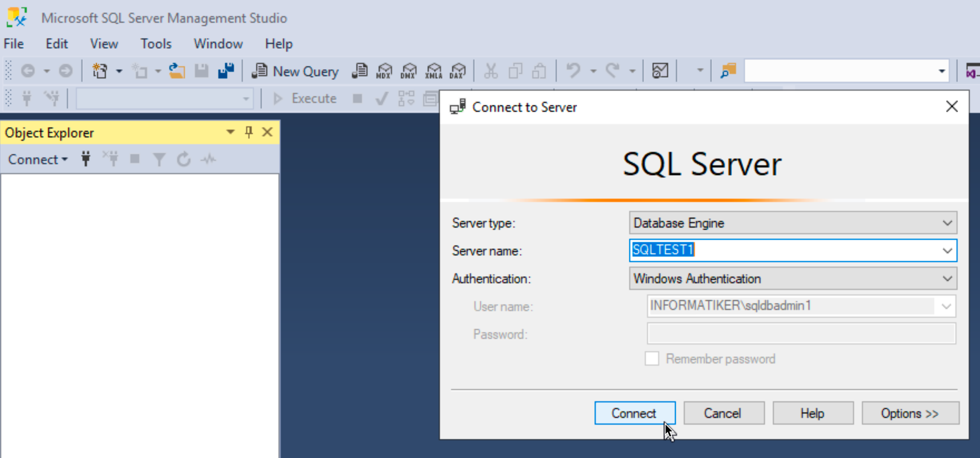The height and width of the screenshot is (458, 980).
Task: Expand the User name dropdown
Action: coord(946,306)
